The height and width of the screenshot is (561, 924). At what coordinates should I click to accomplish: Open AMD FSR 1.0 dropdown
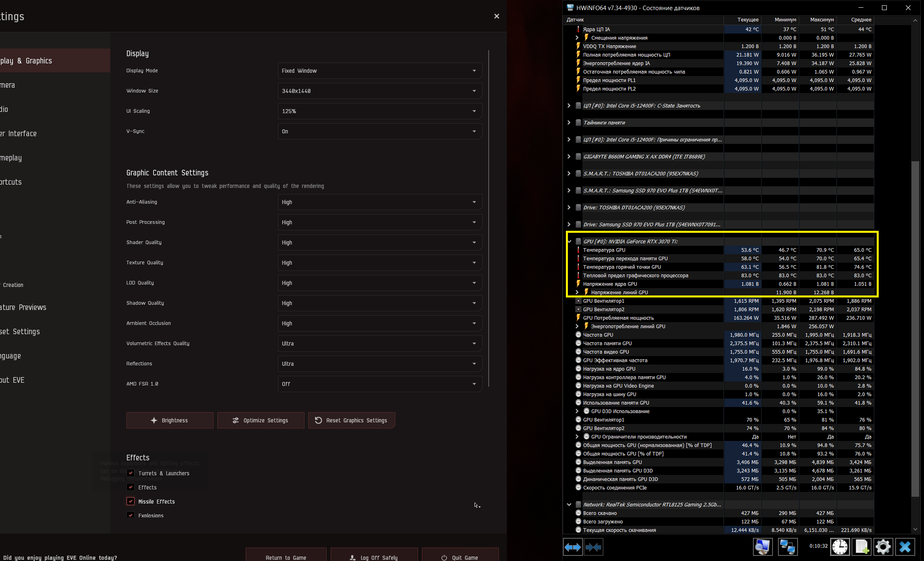380,384
